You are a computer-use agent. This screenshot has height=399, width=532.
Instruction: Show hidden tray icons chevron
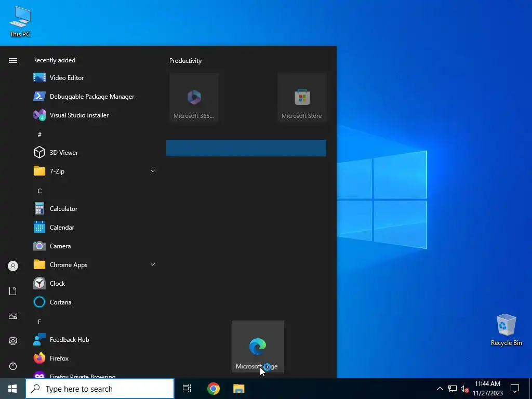coord(440,389)
